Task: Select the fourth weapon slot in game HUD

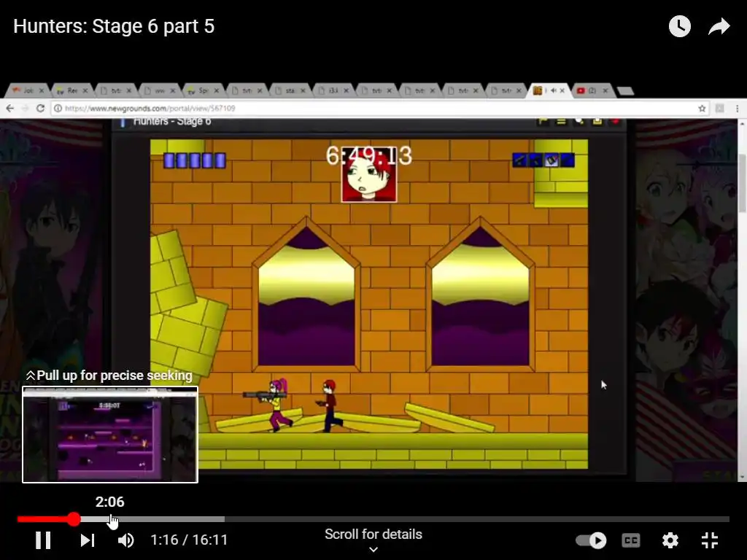Action: pos(568,160)
